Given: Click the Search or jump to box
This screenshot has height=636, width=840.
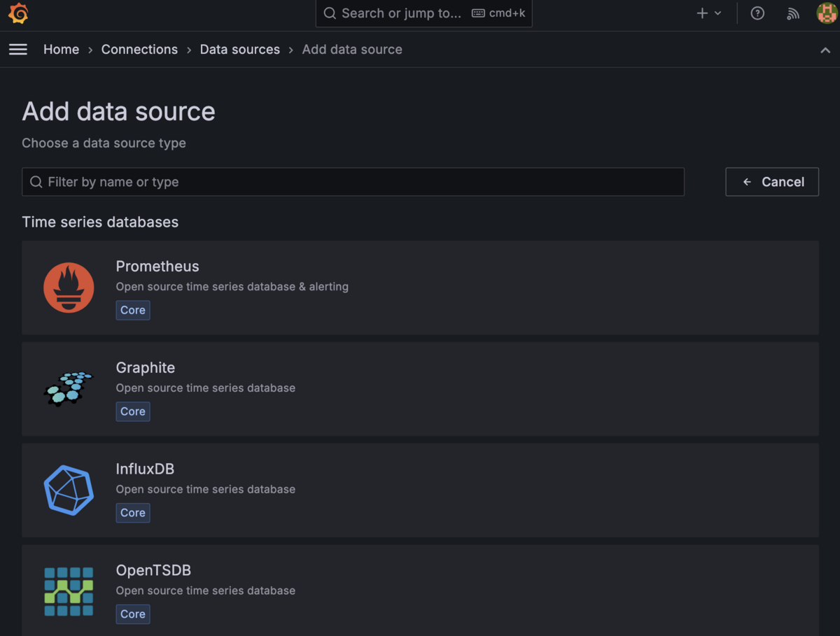Looking at the screenshot, I should pyautogui.click(x=423, y=13).
